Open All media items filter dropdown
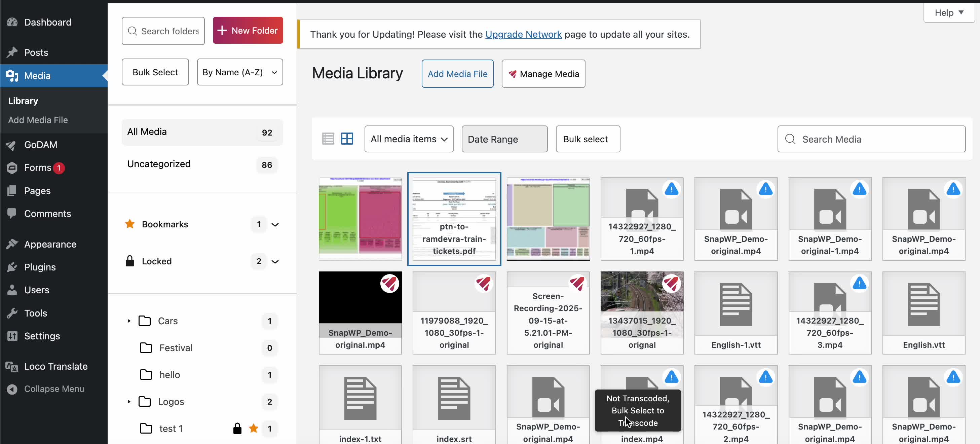This screenshot has height=444, width=980. pyautogui.click(x=409, y=139)
